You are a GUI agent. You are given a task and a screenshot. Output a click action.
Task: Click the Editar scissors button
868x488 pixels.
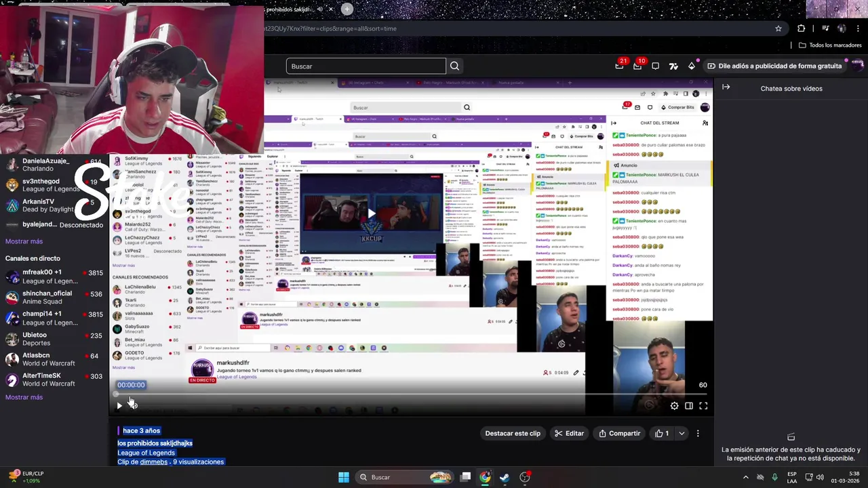point(569,433)
